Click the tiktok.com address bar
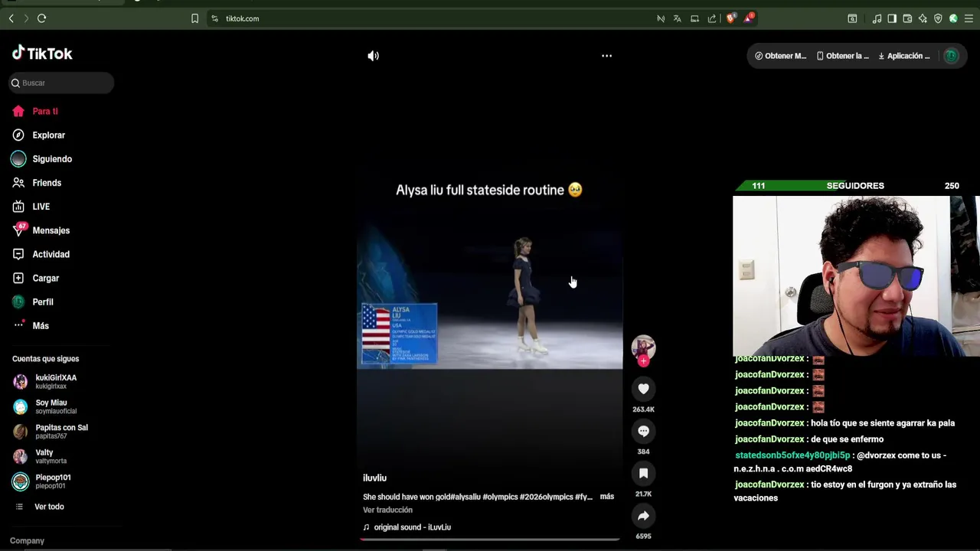Image resolution: width=980 pixels, height=551 pixels. (x=429, y=18)
